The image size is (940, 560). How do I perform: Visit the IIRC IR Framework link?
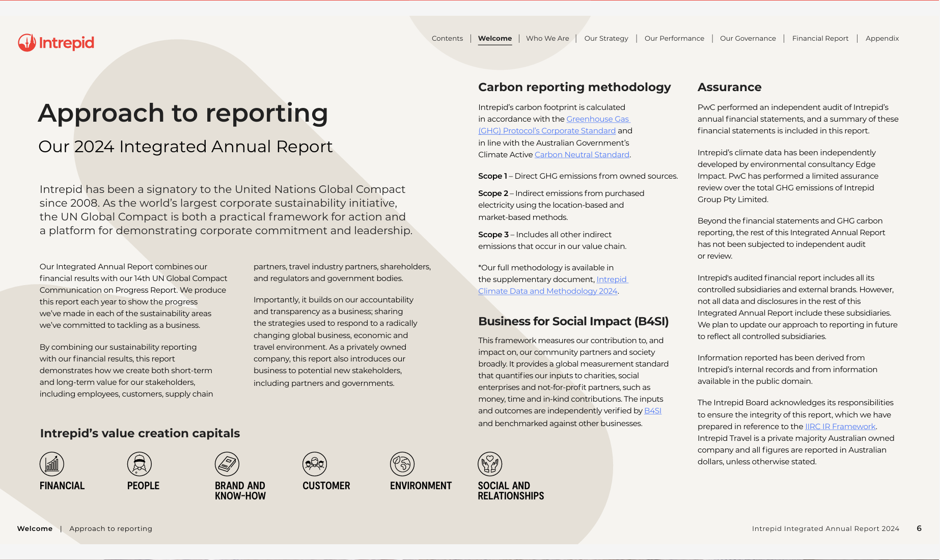coord(840,427)
